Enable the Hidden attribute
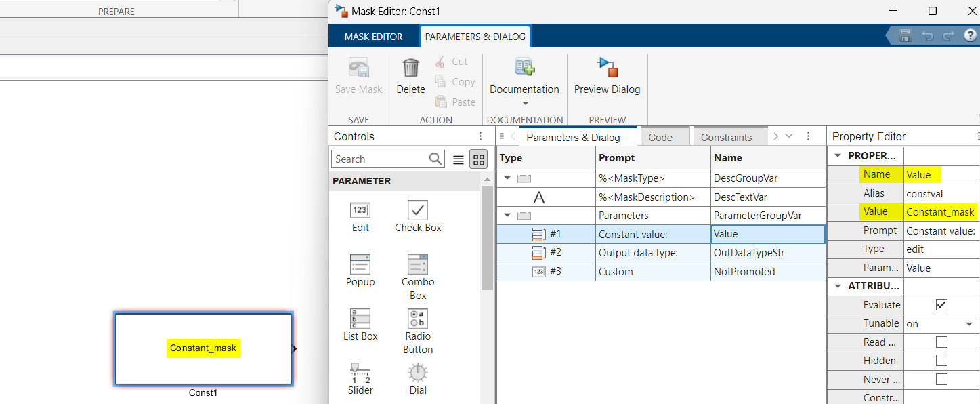 941,360
